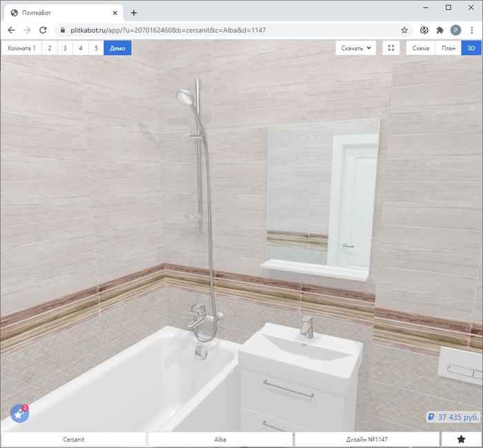Click the fullscreen expand icon

click(391, 48)
